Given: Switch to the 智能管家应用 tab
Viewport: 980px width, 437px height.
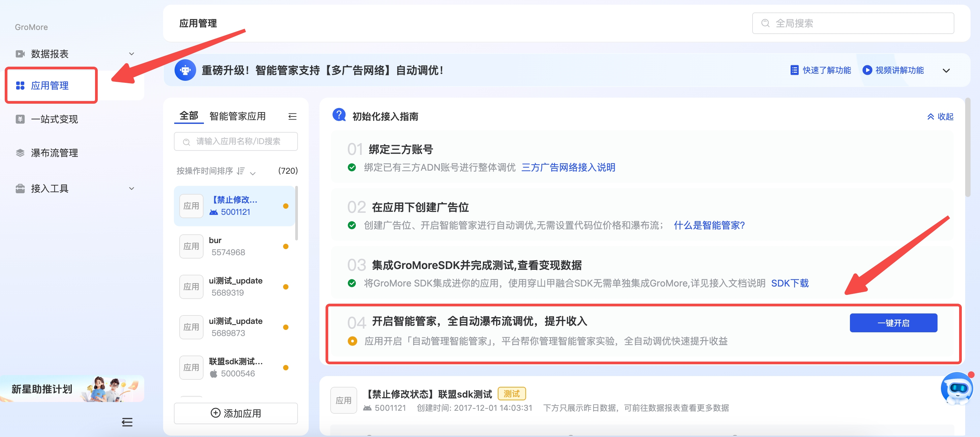Looking at the screenshot, I should 237,116.
